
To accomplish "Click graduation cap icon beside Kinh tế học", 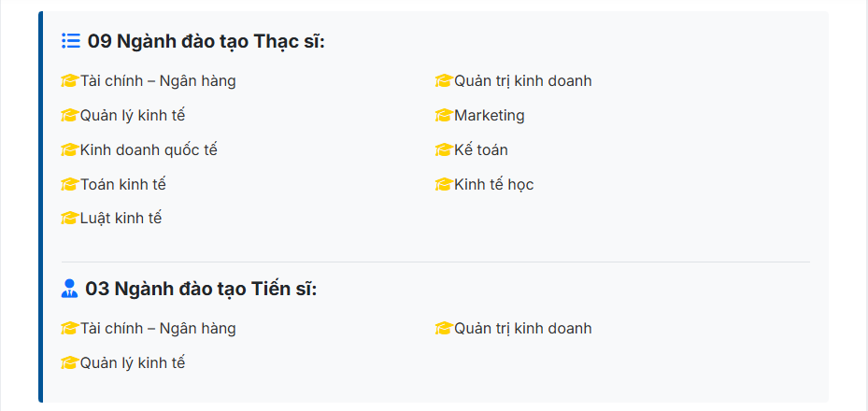I will coord(444,185).
